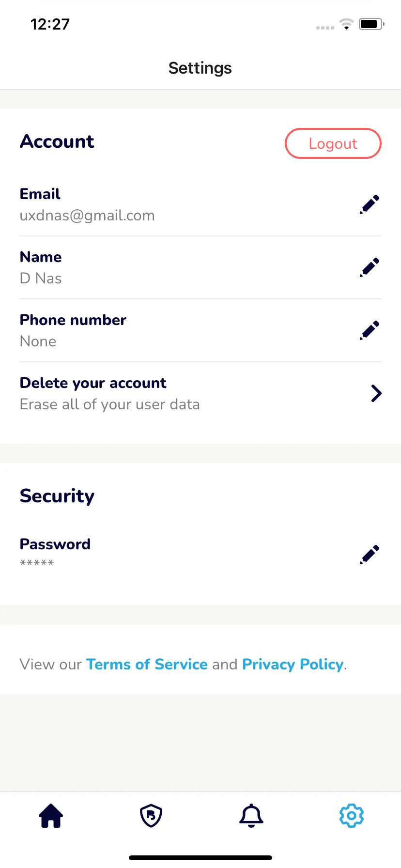Image resolution: width=401 pixels, height=868 pixels.
Task: Open the shield protection tab
Action: tap(151, 816)
